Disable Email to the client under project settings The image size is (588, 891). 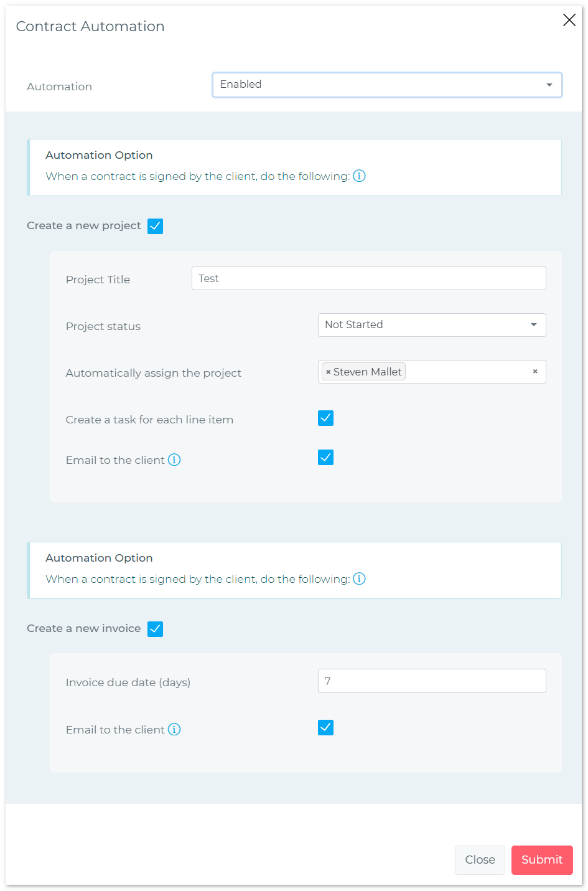(325, 457)
